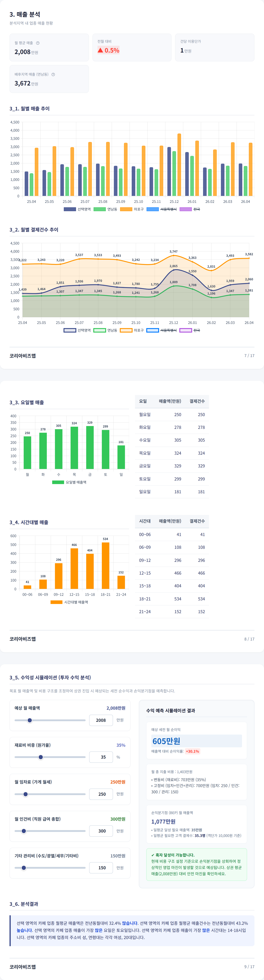Click the 건당 이용단가 1 만원 value

186,50
